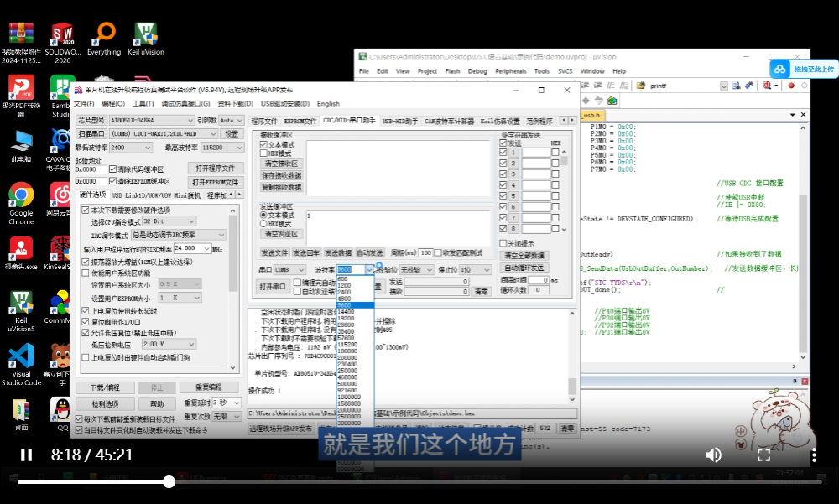Toggle 本次下载需要修改硬件选项 checkbox
The height and width of the screenshot is (504, 839).
(85, 210)
